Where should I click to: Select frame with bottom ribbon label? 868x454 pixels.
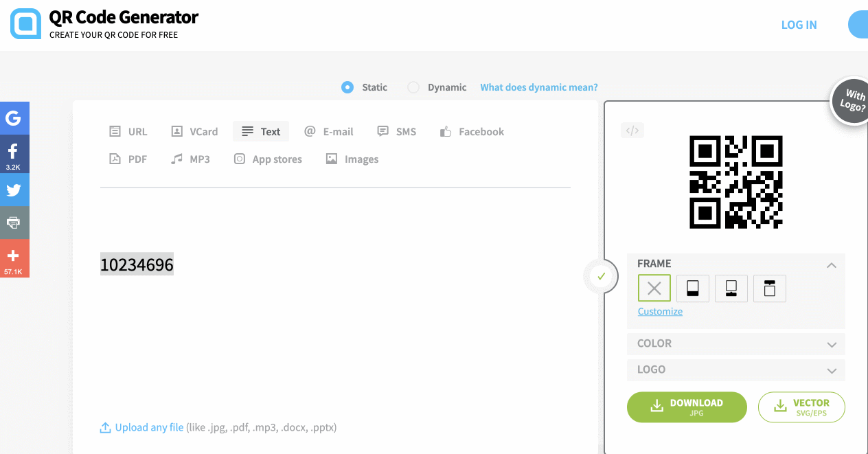(731, 288)
